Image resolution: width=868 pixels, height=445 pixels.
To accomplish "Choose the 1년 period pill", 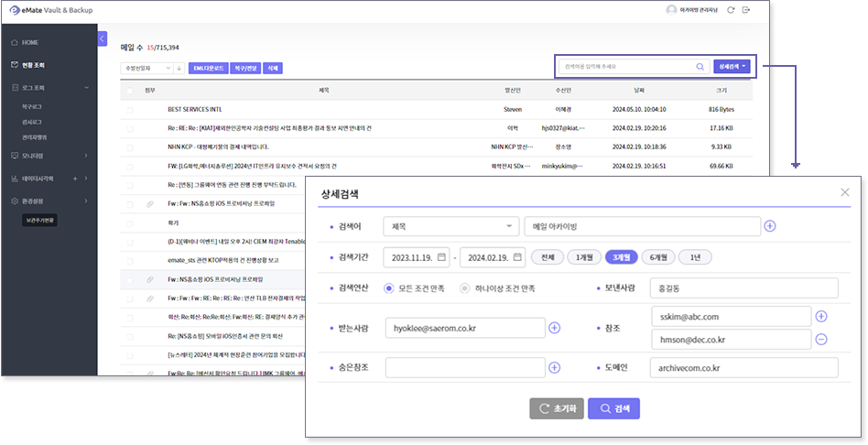I will pyautogui.click(x=695, y=257).
